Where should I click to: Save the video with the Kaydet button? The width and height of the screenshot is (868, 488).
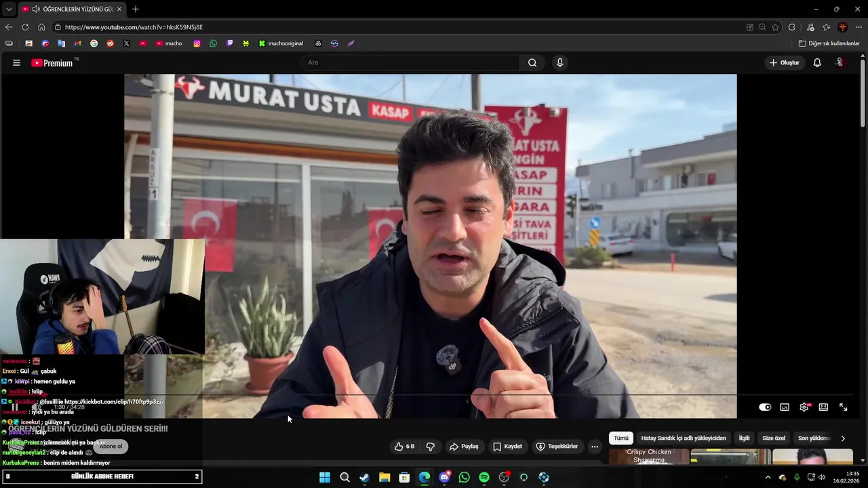coord(507,446)
